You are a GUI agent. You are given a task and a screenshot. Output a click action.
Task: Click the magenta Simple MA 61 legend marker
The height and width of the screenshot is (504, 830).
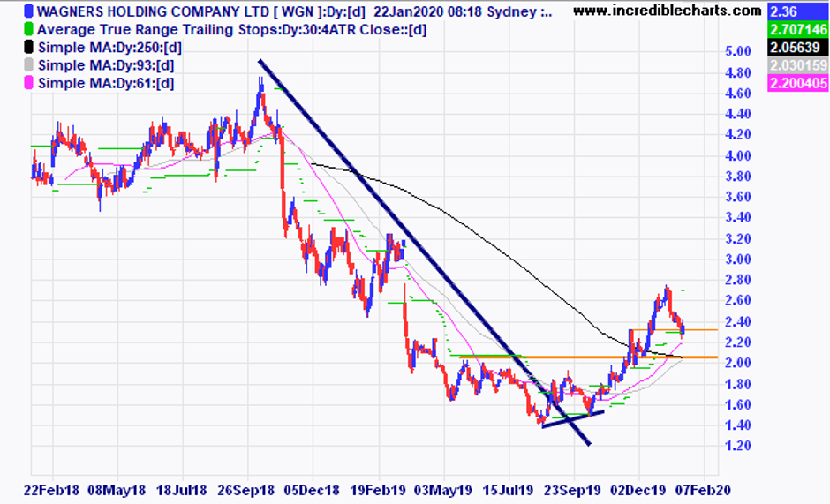[x=28, y=83]
